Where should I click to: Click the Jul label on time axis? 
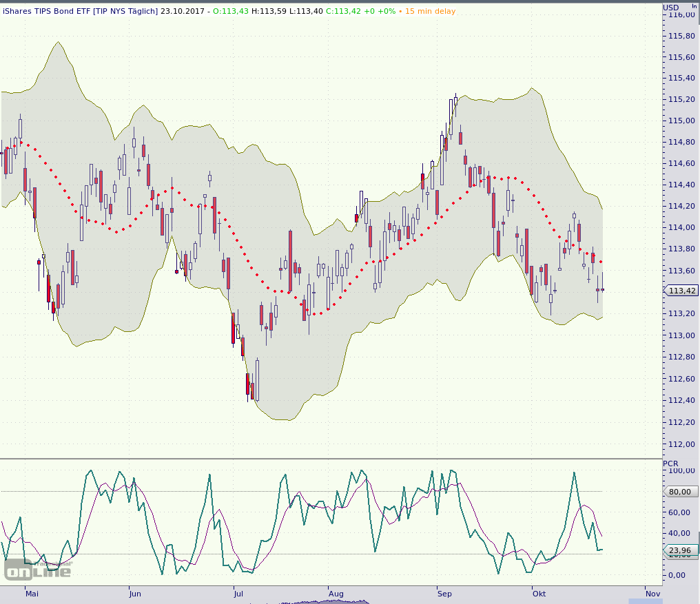pyautogui.click(x=238, y=594)
